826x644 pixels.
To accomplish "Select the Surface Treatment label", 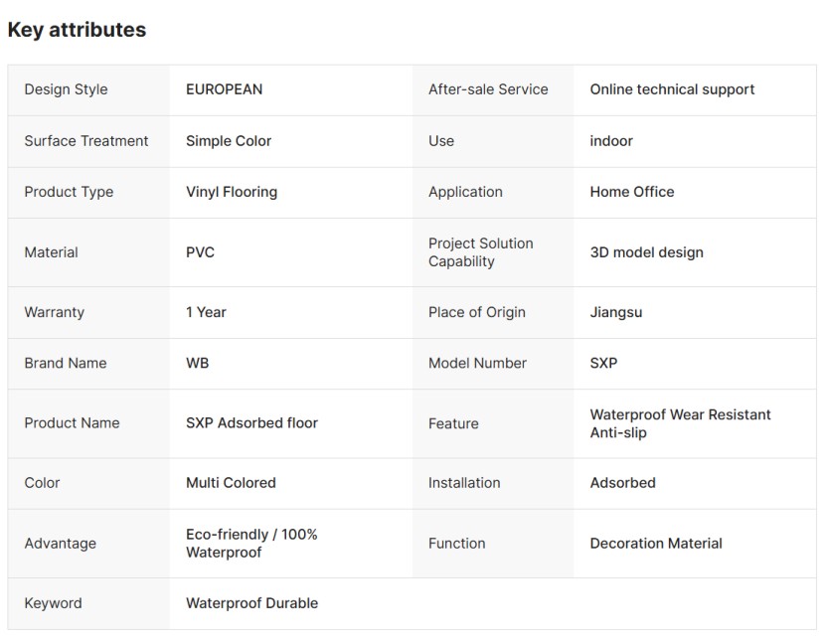I will 86,141.
